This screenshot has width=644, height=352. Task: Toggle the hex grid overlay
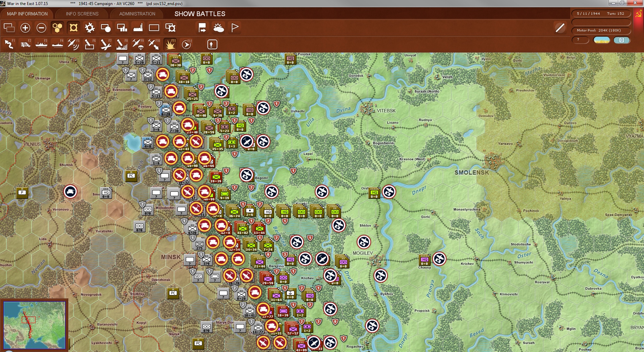click(x=57, y=28)
